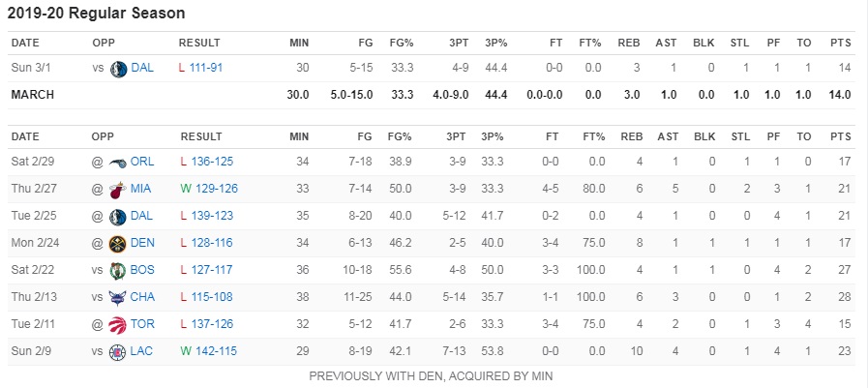Click the Boston Celtics team logo

(117, 271)
